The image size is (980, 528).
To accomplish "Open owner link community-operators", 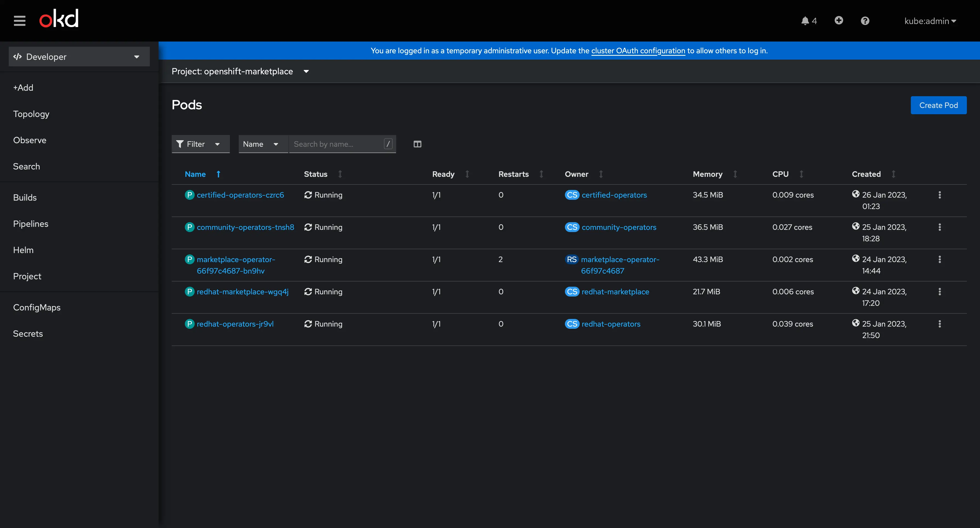I will (x=619, y=227).
